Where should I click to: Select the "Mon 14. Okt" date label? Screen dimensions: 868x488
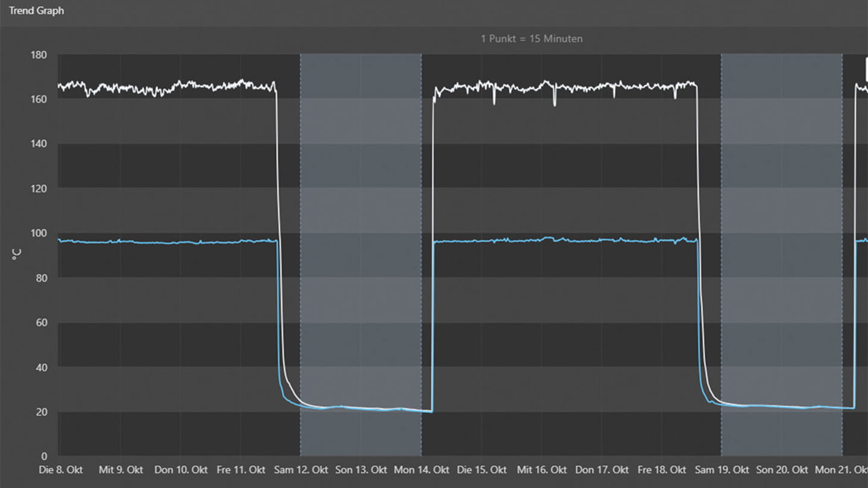coord(421,470)
